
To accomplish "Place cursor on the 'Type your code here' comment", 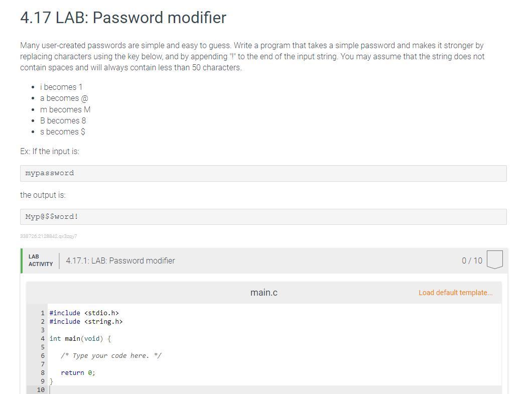I will pyautogui.click(x=111, y=356).
